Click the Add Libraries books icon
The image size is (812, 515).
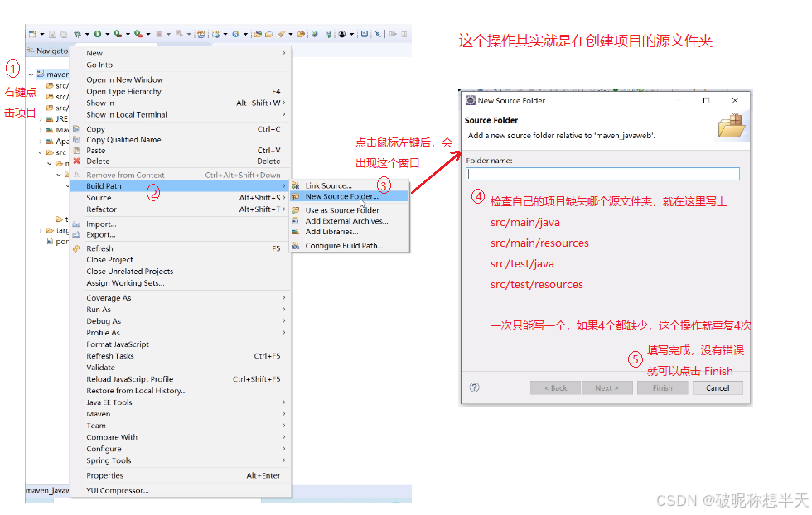coord(295,232)
